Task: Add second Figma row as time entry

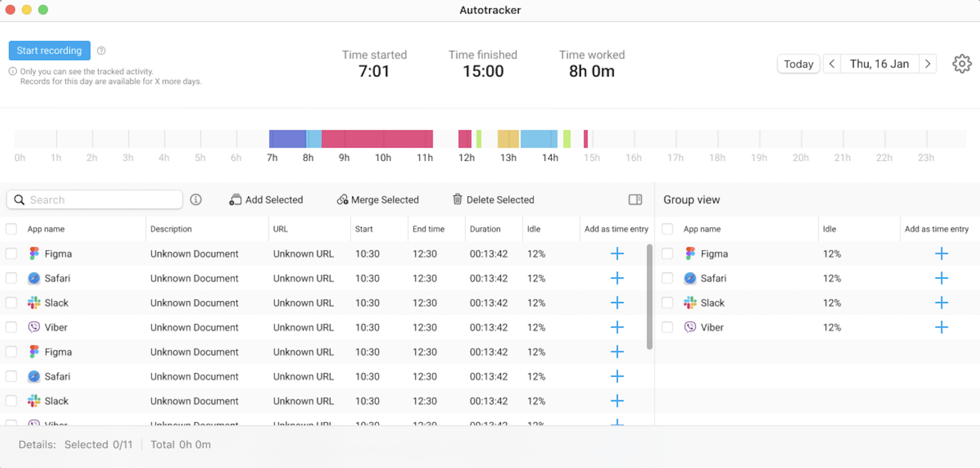Action: 617,352
